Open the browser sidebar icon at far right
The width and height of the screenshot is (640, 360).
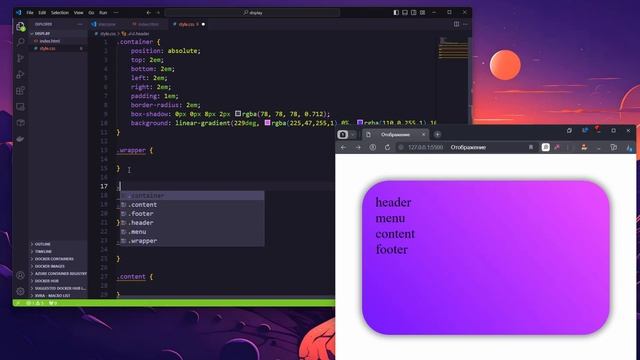click(629, 147)
